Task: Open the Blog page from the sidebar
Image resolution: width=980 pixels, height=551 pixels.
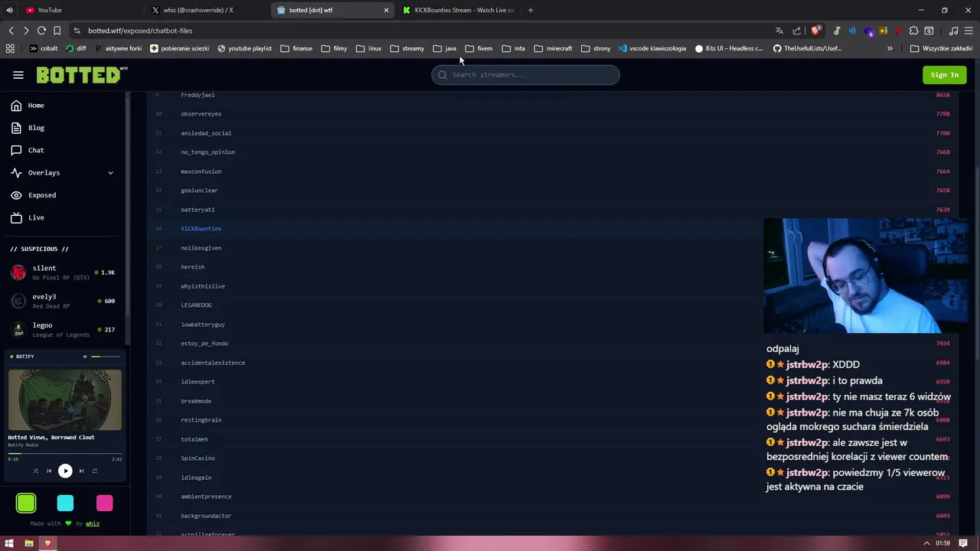Action: coord(36,128)
